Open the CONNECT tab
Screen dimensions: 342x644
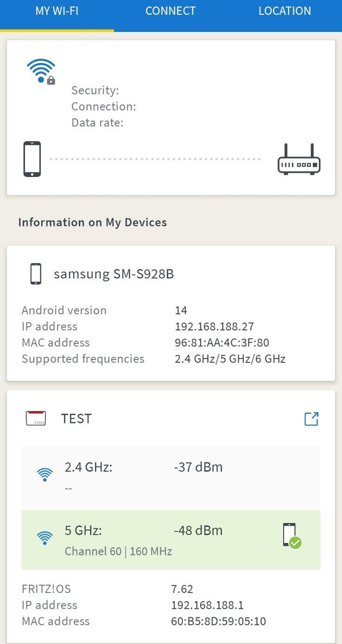(x=171, y=11)
